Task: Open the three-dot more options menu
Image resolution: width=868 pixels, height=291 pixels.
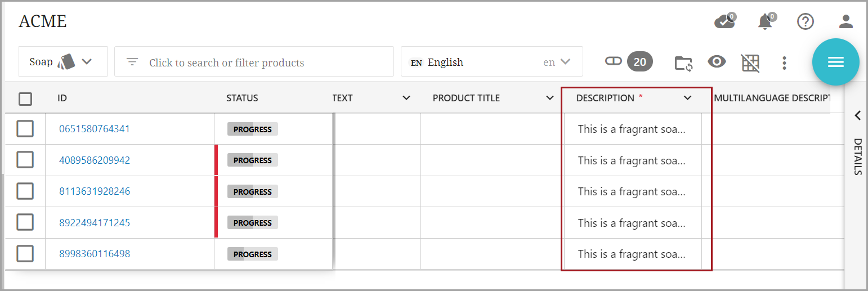Action: pos(784,62)
